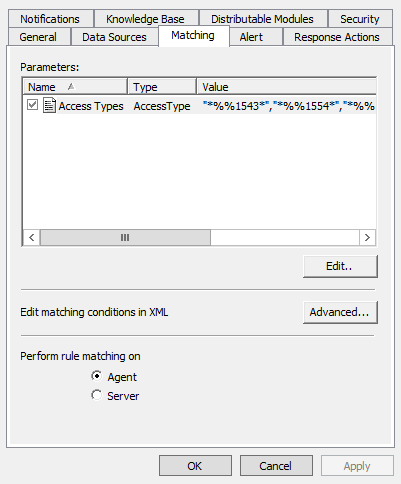401x484 pixels.
Task: Open the Data Sources tab
Action: (x=114, y=37)
